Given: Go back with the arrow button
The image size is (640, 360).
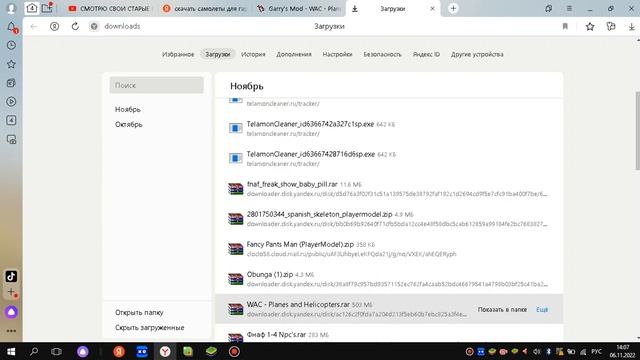Looking at the screenshot, I should click(34, 27).
